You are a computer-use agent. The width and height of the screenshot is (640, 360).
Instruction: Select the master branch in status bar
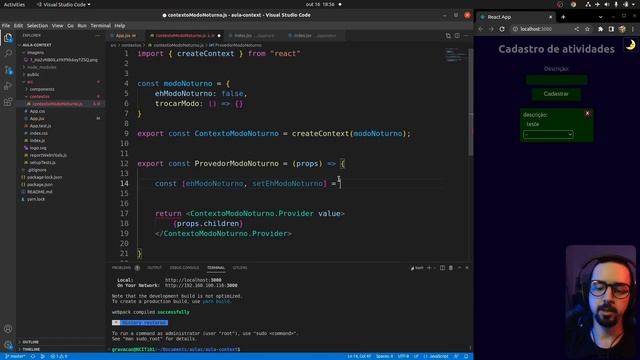pos(15,356)
